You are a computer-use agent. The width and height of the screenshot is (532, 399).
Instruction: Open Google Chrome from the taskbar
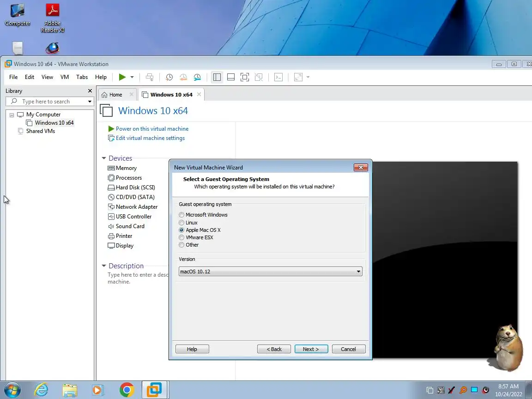(127, 390)
